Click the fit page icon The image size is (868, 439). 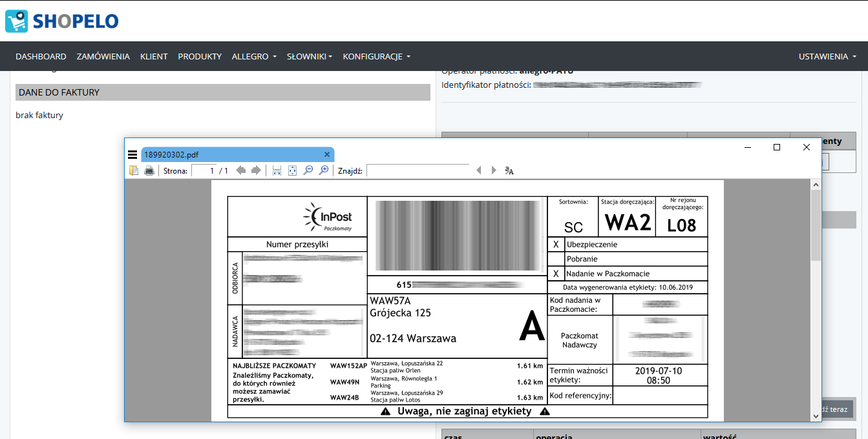(x=292, y=170)
